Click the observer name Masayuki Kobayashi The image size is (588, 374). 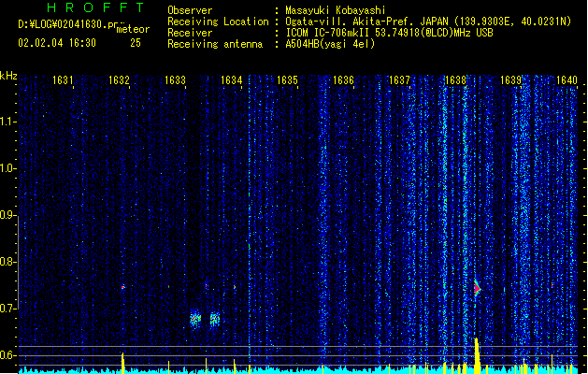pyautogui.click(x=336, y=10)
